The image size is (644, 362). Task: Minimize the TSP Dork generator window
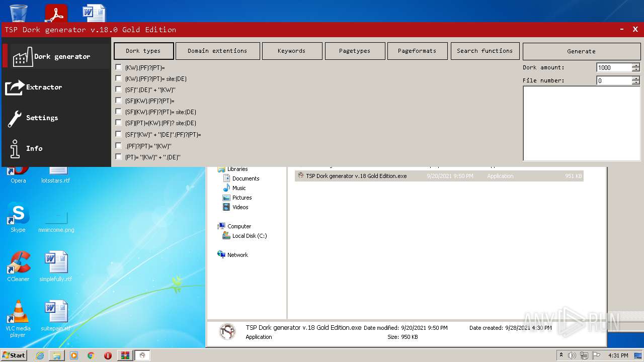tap(622, 30)
